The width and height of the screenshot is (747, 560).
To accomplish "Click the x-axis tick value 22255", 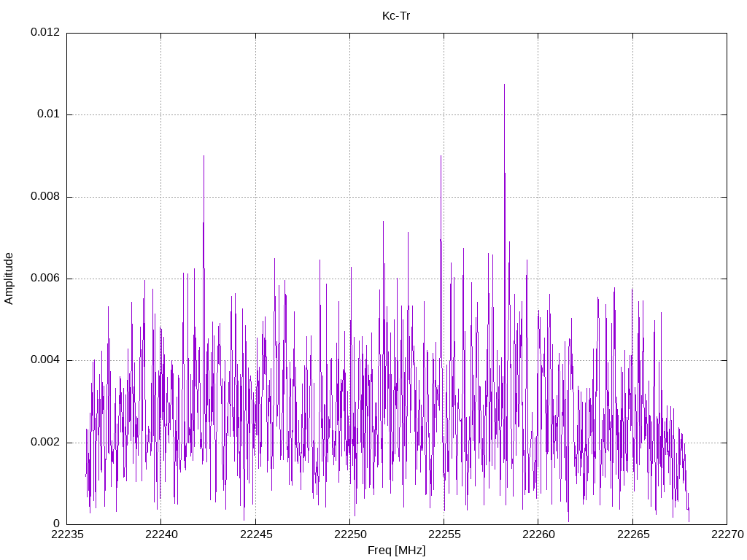I will [x=444, y=534].
